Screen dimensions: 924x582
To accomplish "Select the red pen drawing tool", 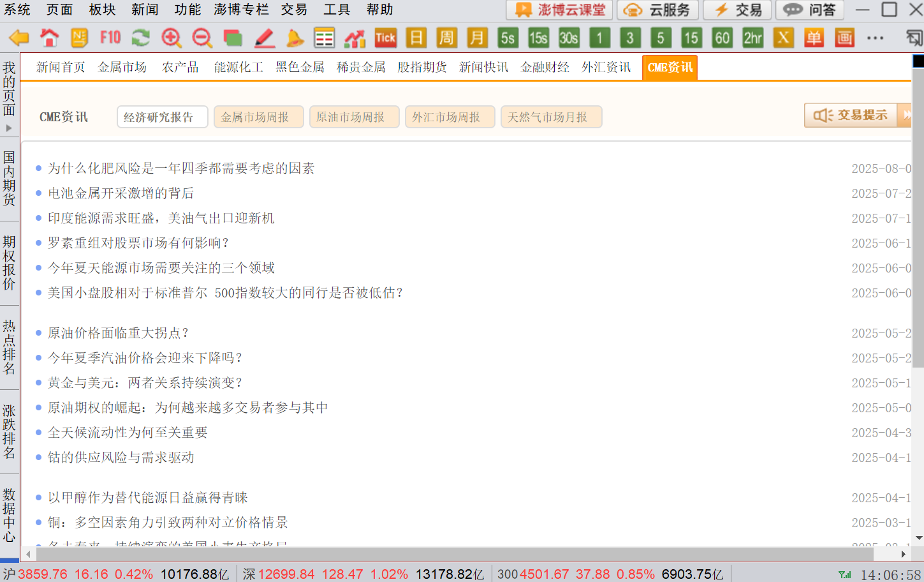I will point(264,38).
